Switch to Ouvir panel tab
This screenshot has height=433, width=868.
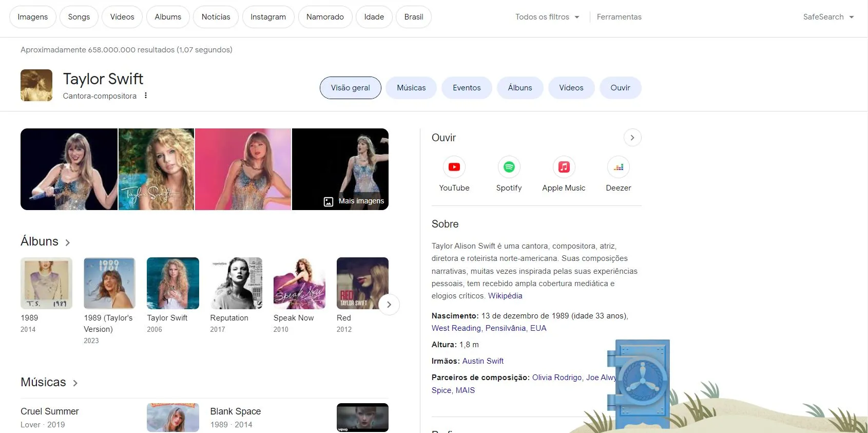pos(620,88)
